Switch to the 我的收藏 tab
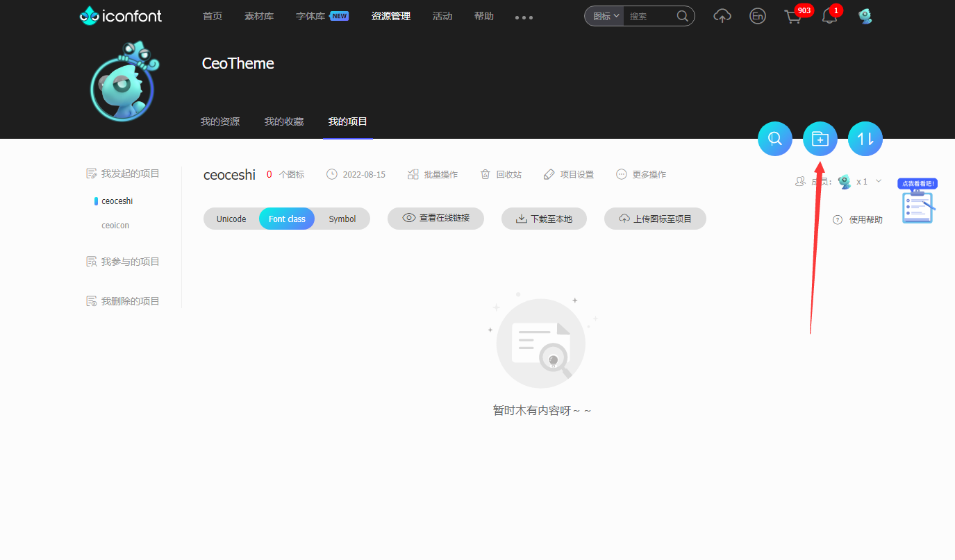955x560 pixels. click(x=284, y=121)
